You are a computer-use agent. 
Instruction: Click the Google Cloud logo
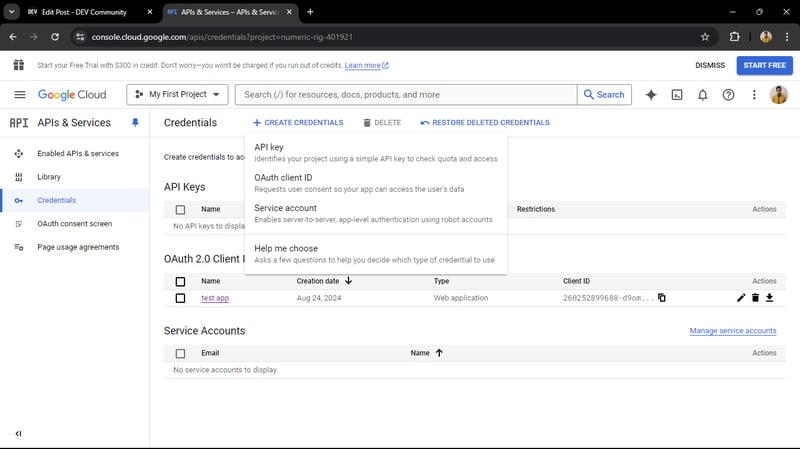(x=72, y=94)
